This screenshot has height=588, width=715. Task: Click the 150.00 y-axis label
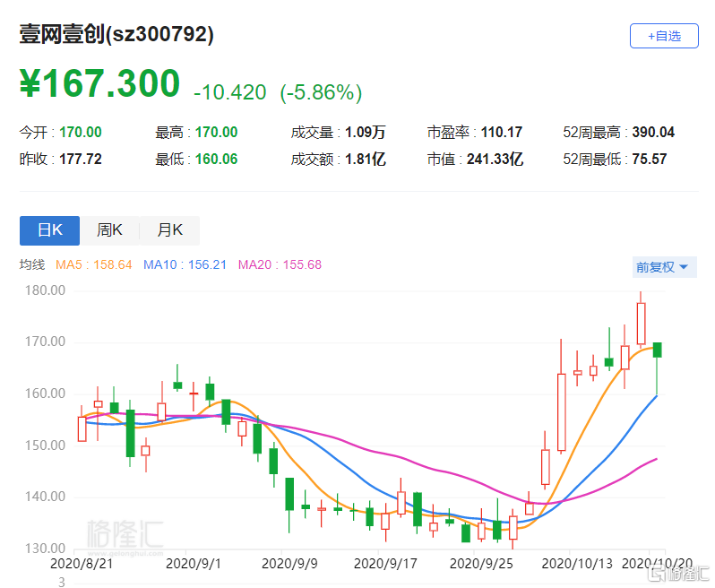(45, 445)
